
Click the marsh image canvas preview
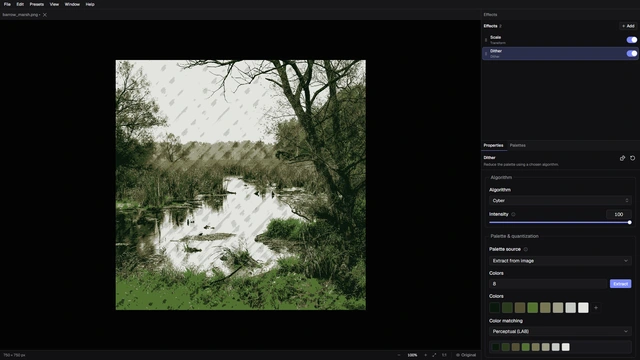240,185
